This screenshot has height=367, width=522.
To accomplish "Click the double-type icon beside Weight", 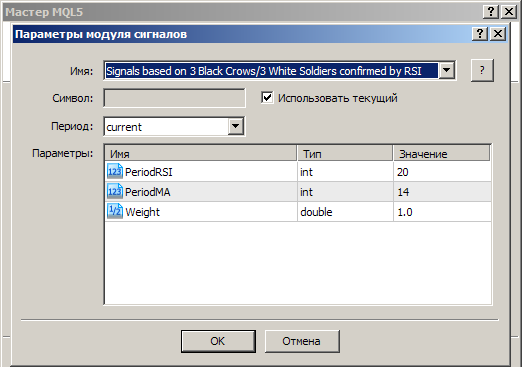I will click(x=115, y=212).
